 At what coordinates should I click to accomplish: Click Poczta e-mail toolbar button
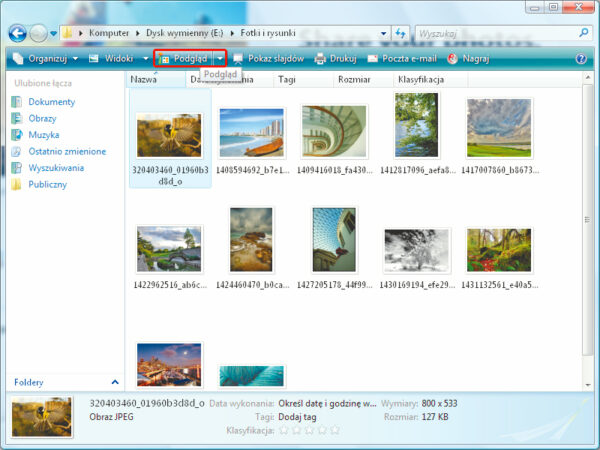pyautogui.click(x=402, y=59)
